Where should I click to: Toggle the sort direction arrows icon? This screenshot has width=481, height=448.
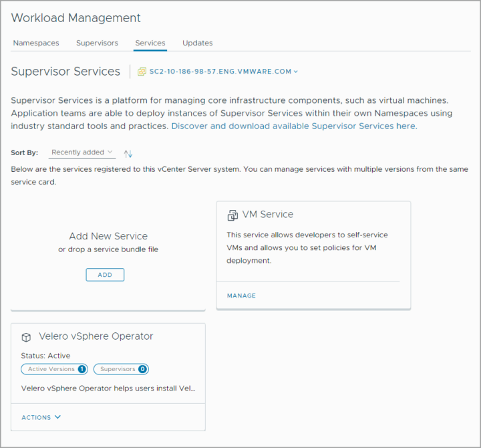coord(129,154)
